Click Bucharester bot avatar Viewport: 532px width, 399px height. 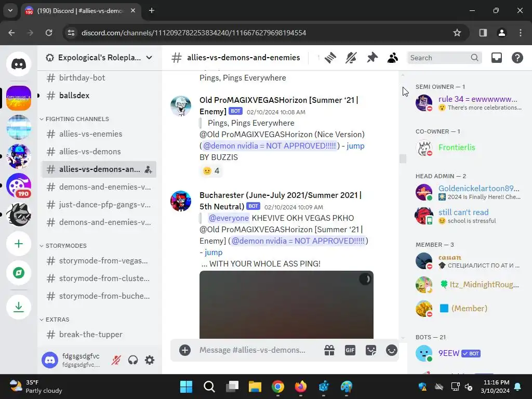(x=181, y=201)
